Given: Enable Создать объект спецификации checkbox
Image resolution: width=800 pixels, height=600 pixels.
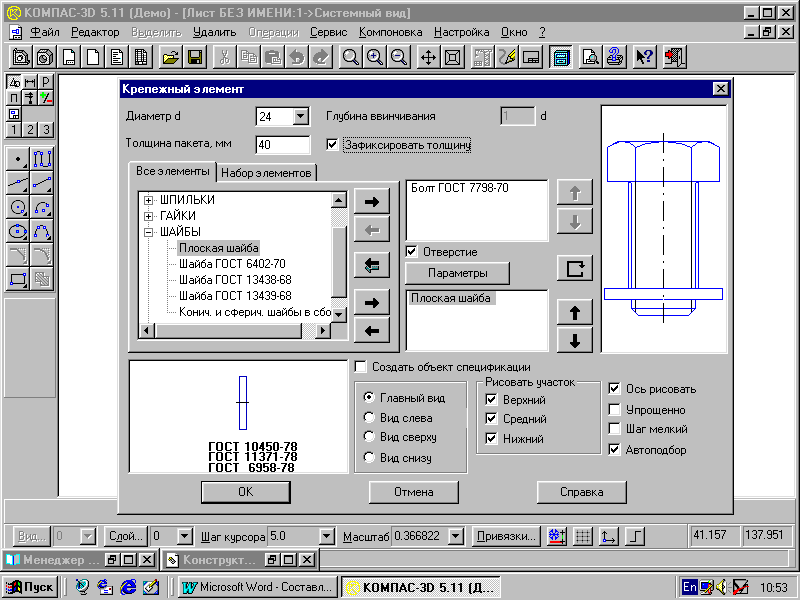Looking at the screenshot, I should [361, 367].
